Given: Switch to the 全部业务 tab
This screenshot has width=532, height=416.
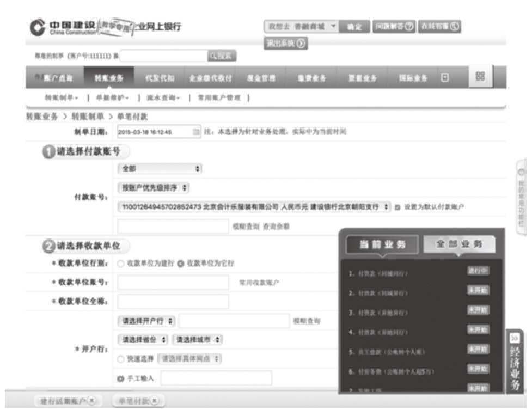Looking at the screenshot, I should (x=459, y=244).
